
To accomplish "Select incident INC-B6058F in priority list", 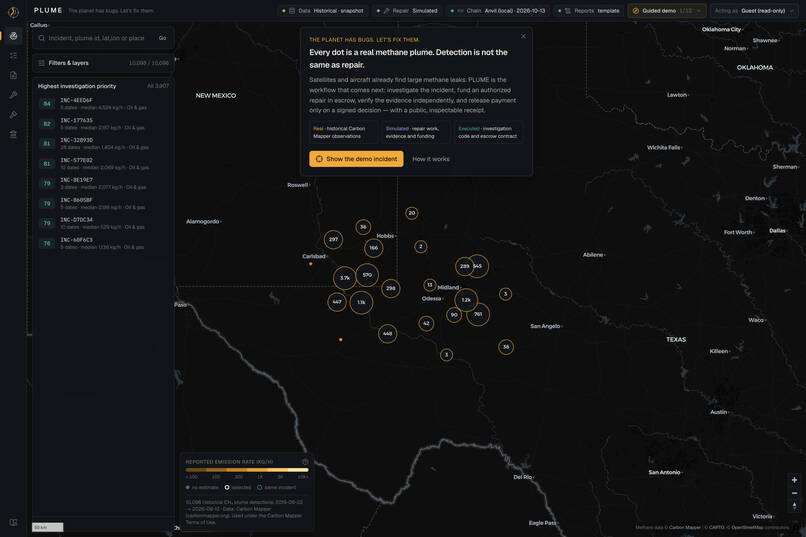I will (103, 203).
